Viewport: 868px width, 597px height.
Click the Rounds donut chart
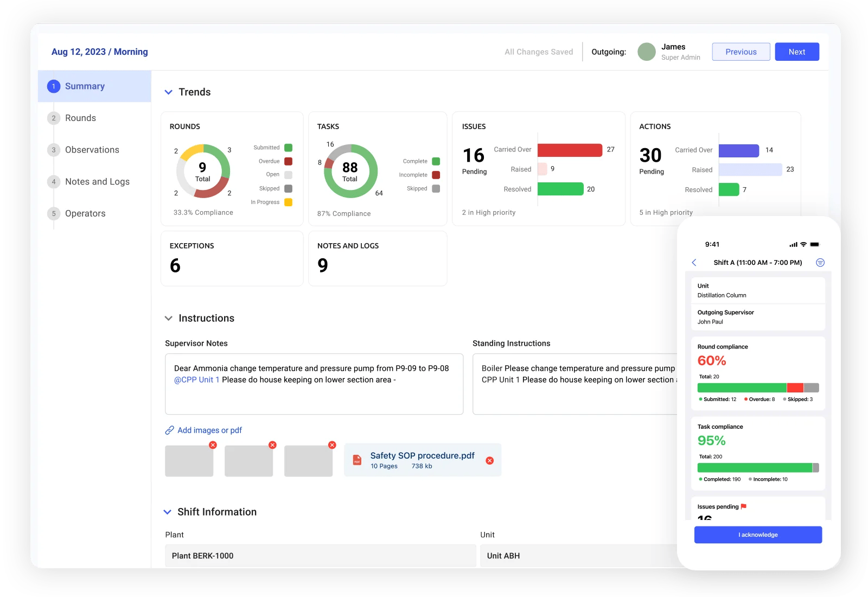tap(203, 171)
